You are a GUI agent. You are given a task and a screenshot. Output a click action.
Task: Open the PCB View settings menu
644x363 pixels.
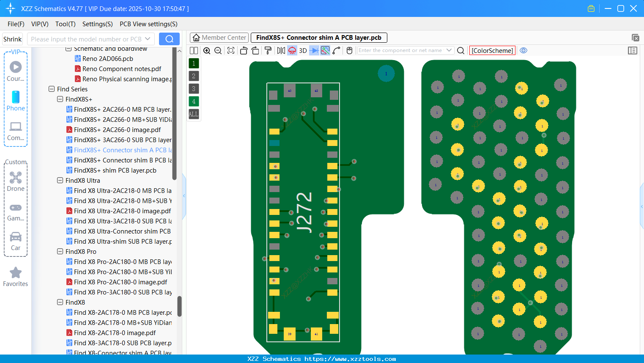pyautogui.click(x=148, y=24)
